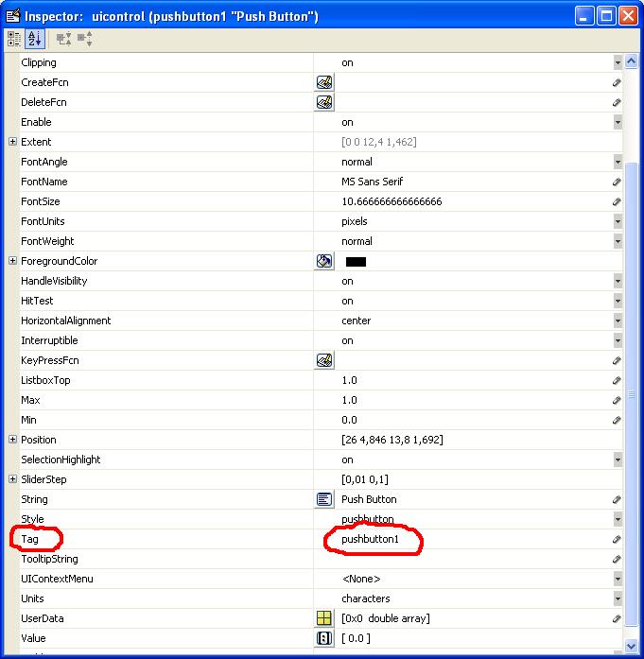Open the DeleteFcn callback editor icon

[x=324, y=102]
